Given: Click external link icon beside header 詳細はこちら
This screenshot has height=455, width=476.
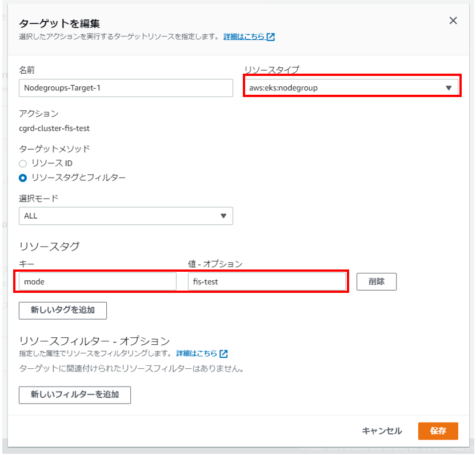Looking at the screenshot, I should pos(271,37).
